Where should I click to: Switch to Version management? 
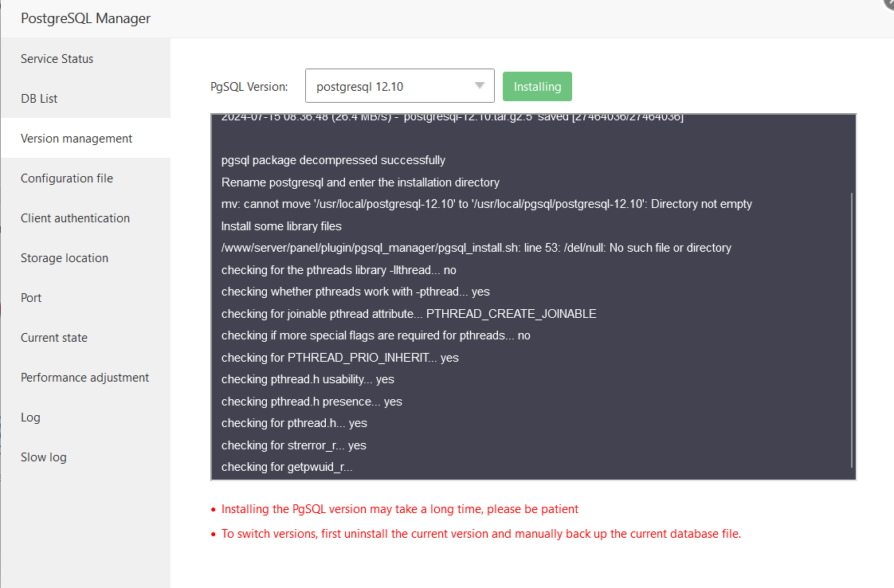[76, 138]
